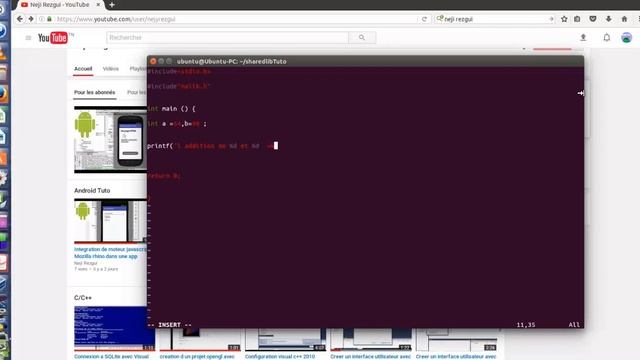Viewport: 640px width, 360px height.
Task: Select the Accueil channel tab
Action: [83, 69]
